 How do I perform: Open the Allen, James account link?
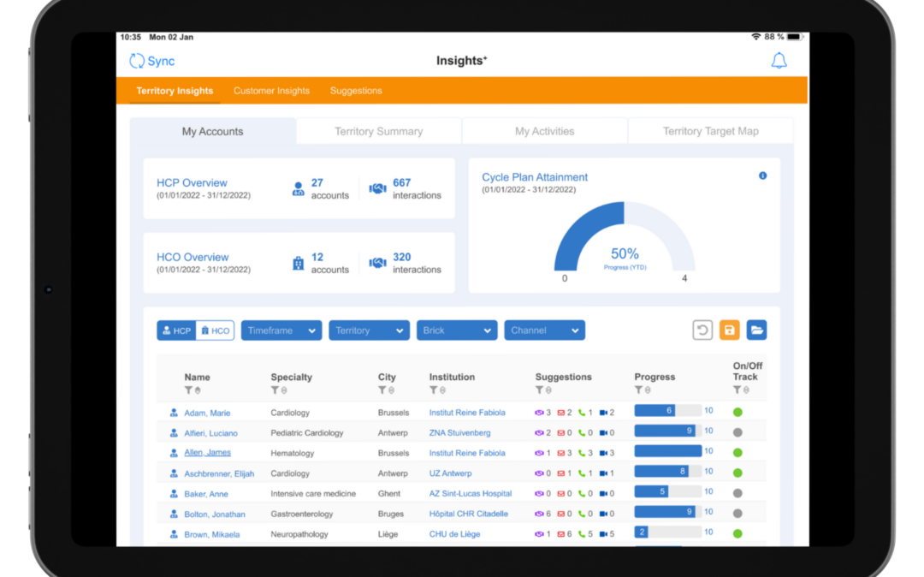click(x=207, y=453)
